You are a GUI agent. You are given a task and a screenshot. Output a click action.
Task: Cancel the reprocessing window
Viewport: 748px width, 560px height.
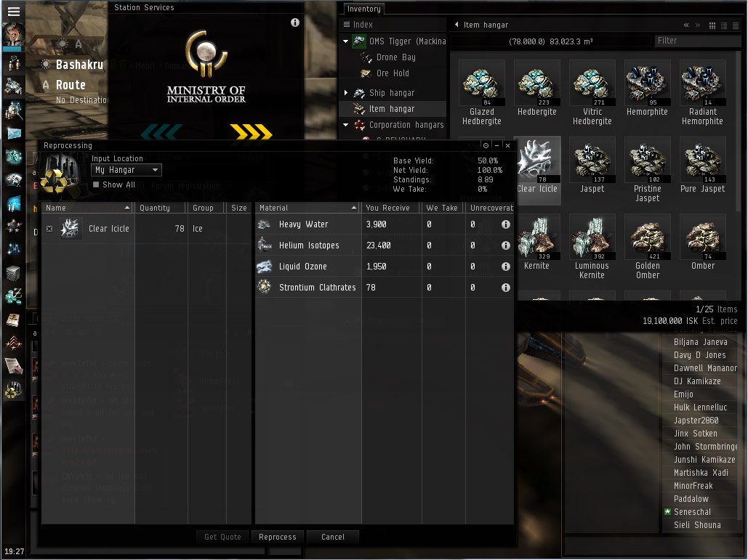[x=333, y=537]
